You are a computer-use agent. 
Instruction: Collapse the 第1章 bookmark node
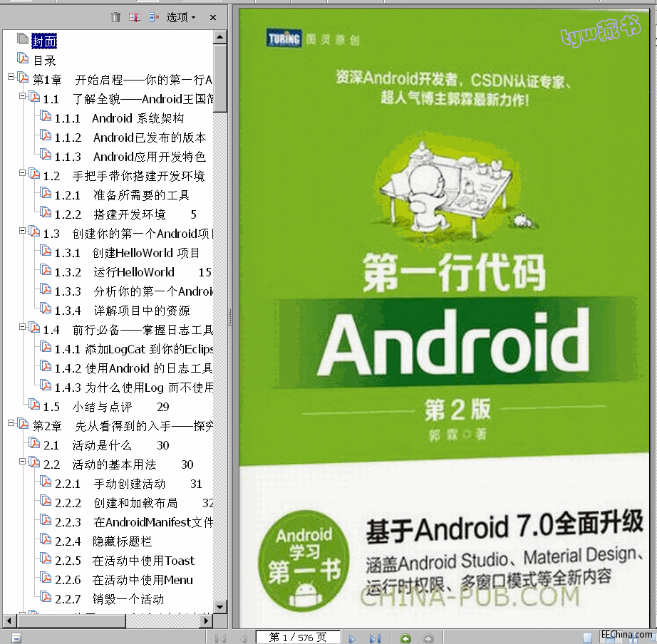pyautogui.click(x=11, y=77)
